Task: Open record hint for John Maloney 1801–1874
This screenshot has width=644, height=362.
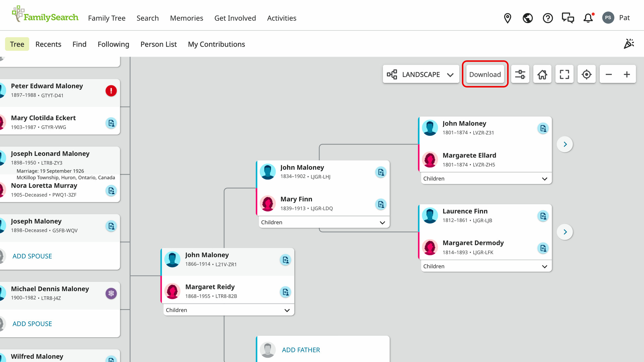Action: pyautogui.click(x=543, y=128)
